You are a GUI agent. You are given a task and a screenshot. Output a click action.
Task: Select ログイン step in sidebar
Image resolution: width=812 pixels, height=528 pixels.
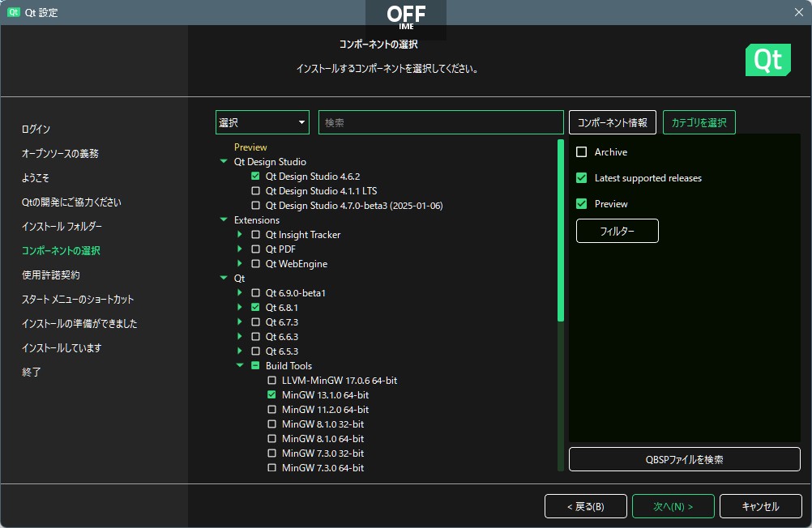pos(36,129)
